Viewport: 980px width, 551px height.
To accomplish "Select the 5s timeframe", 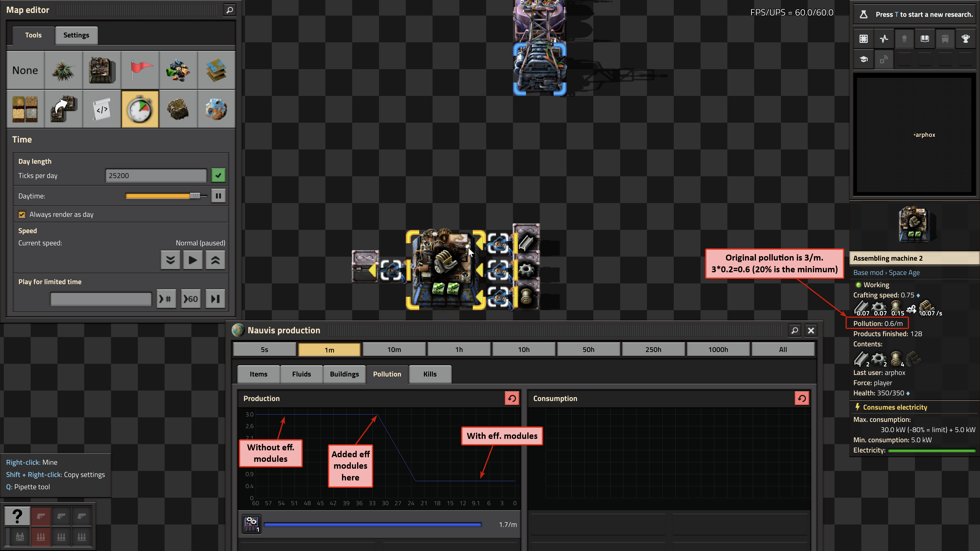I will click(264, 349).
